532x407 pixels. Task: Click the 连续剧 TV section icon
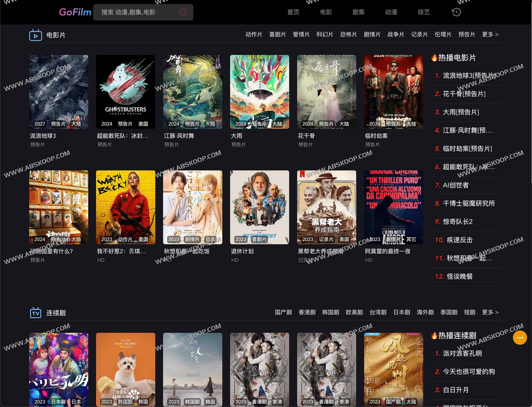coord(36,313)
